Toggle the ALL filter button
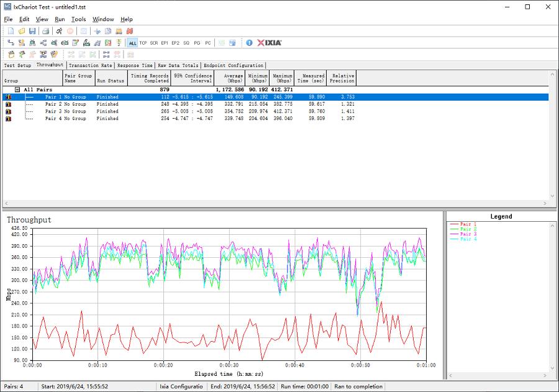The height and width of the screenshot is (392, 559). point(132,43)
